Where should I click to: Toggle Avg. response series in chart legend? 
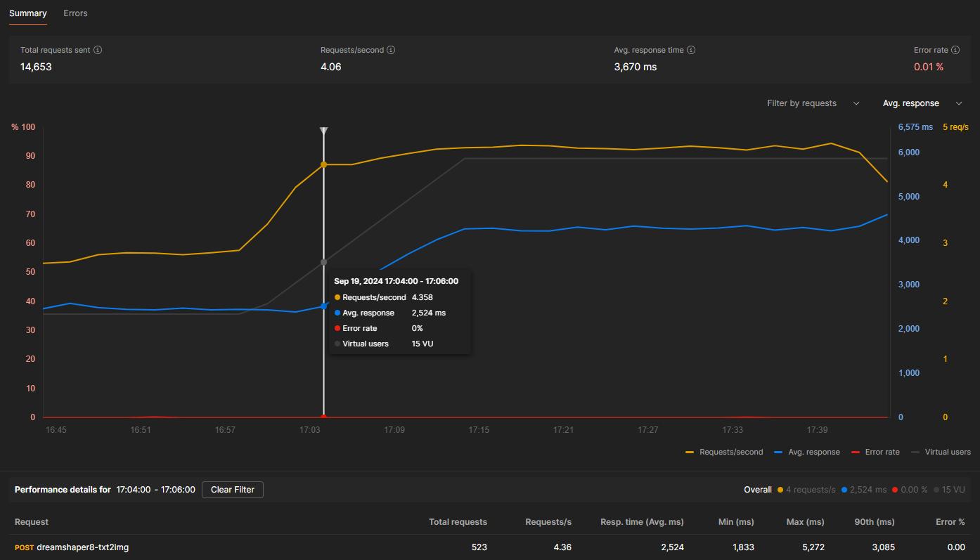pos(807,452)
